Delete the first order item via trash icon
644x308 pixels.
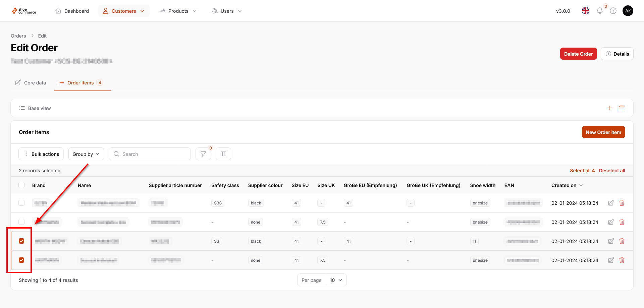pyautogui.click(x=622, y=203)
